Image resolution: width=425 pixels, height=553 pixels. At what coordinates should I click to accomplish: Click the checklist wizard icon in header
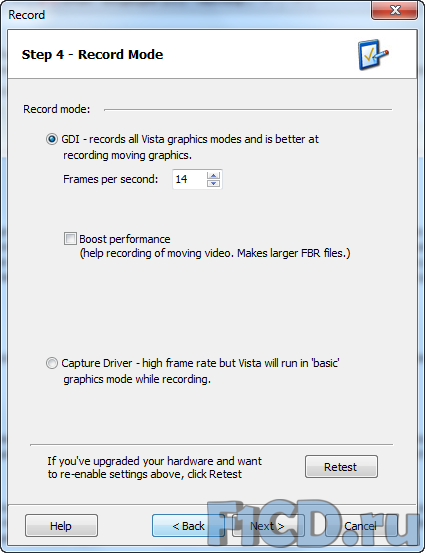click(x=373, y=55)
